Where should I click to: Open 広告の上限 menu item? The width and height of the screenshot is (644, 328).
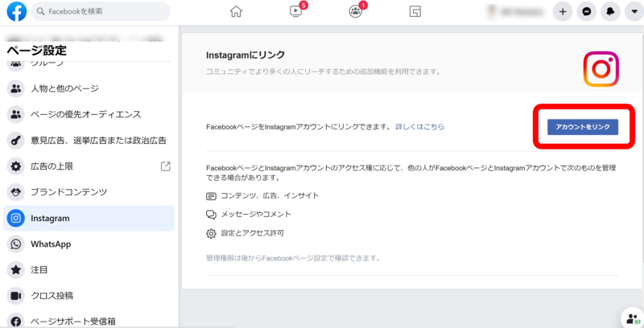(89, 166)
